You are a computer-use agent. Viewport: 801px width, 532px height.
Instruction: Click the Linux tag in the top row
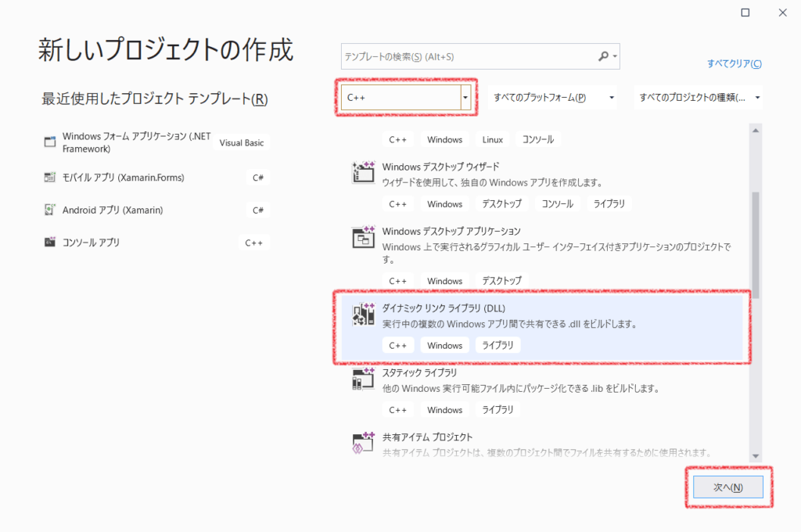pos(493,139)
